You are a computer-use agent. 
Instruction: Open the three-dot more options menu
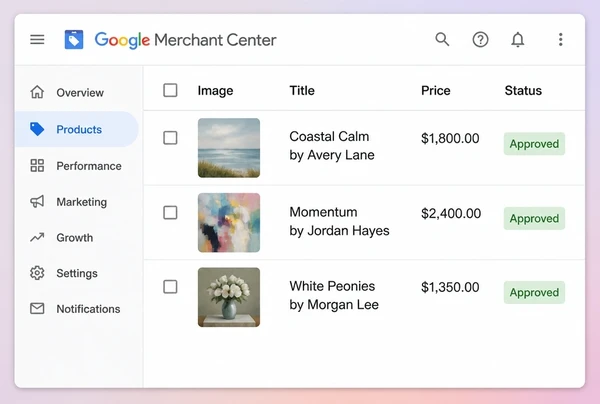561,39
